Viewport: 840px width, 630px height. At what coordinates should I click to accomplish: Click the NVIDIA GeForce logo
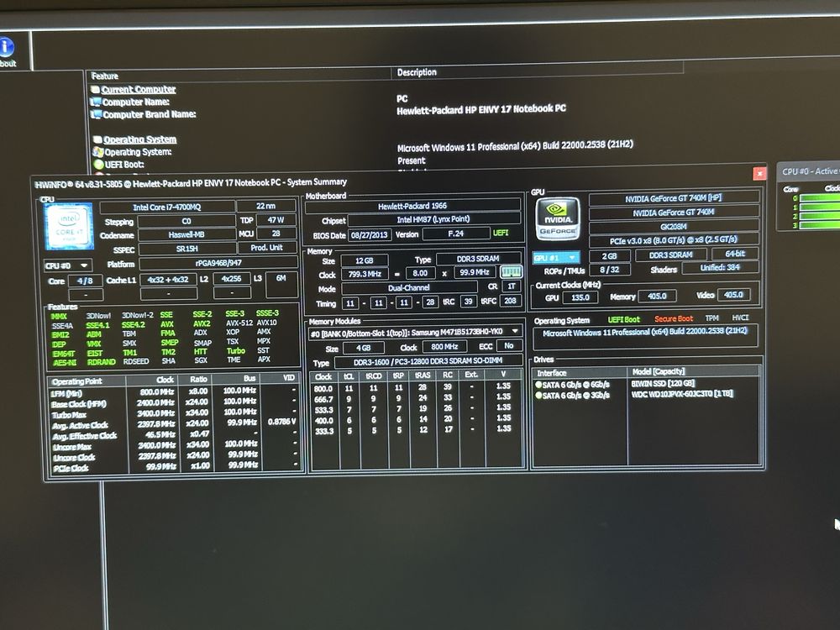point(558,219)
